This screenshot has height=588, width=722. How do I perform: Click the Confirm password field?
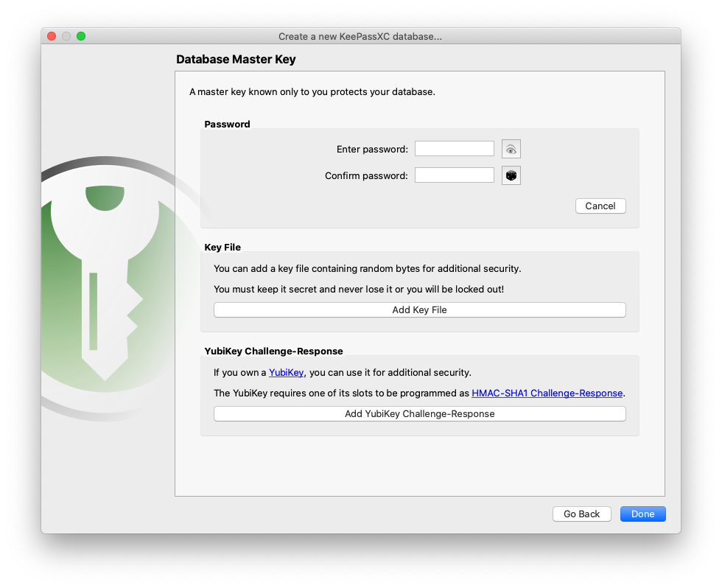pyautogui.click(x=454, y=175)
